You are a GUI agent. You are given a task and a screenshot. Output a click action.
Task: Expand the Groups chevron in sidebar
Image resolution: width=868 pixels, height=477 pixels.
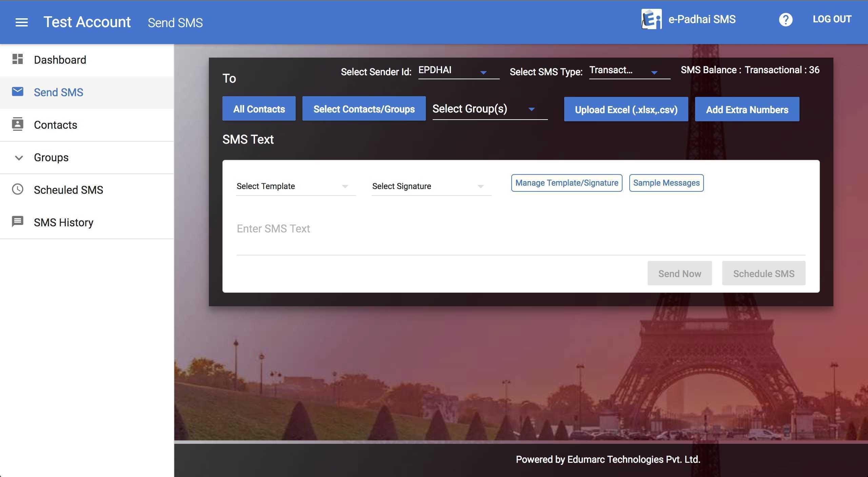(19, 158)
